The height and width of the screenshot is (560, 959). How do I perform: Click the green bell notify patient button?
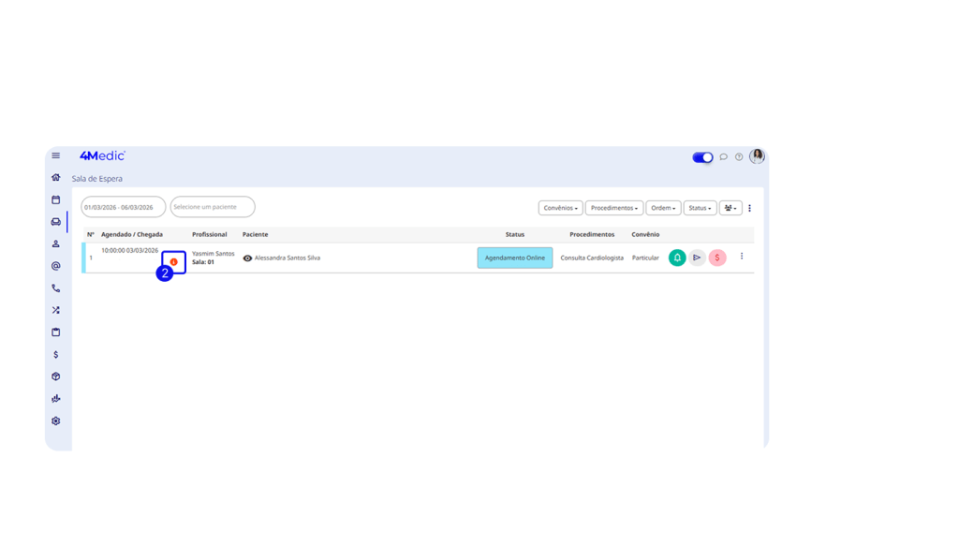677,258
